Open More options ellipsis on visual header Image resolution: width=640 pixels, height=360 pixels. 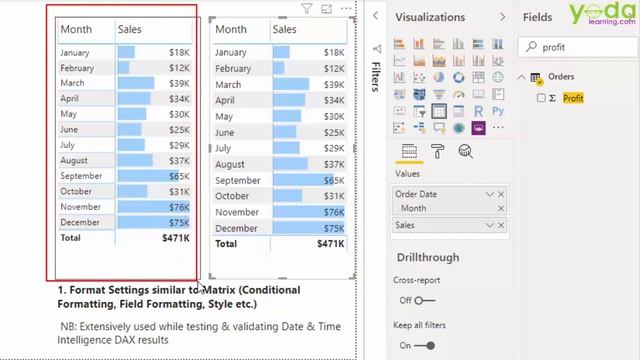pyautogui.click(x=346, y=9)
